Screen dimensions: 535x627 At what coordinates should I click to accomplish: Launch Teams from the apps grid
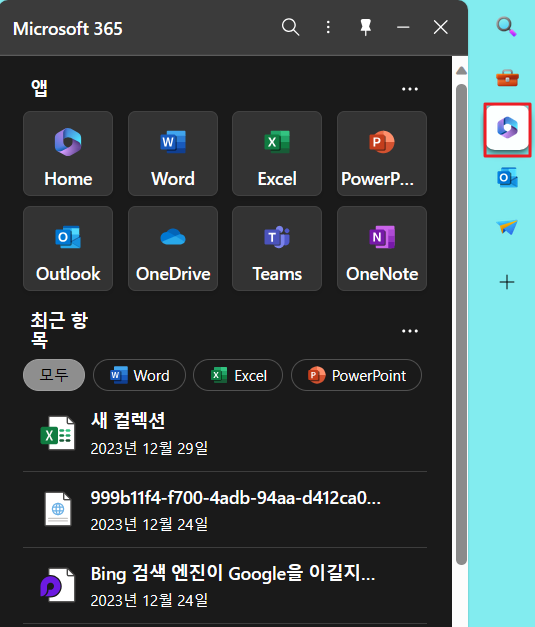point(277,248)
